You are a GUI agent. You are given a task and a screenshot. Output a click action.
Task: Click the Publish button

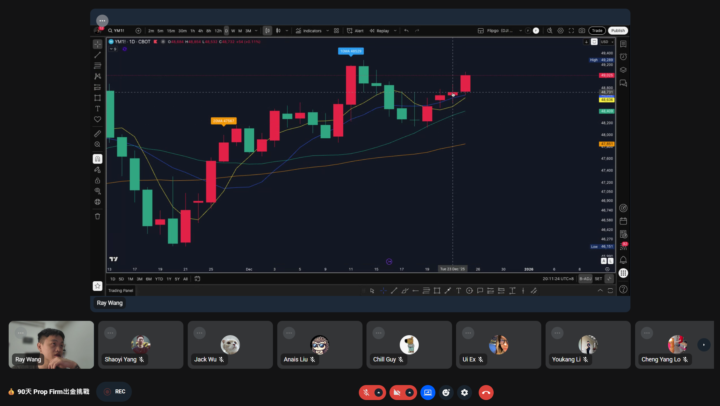coord(618,31)
